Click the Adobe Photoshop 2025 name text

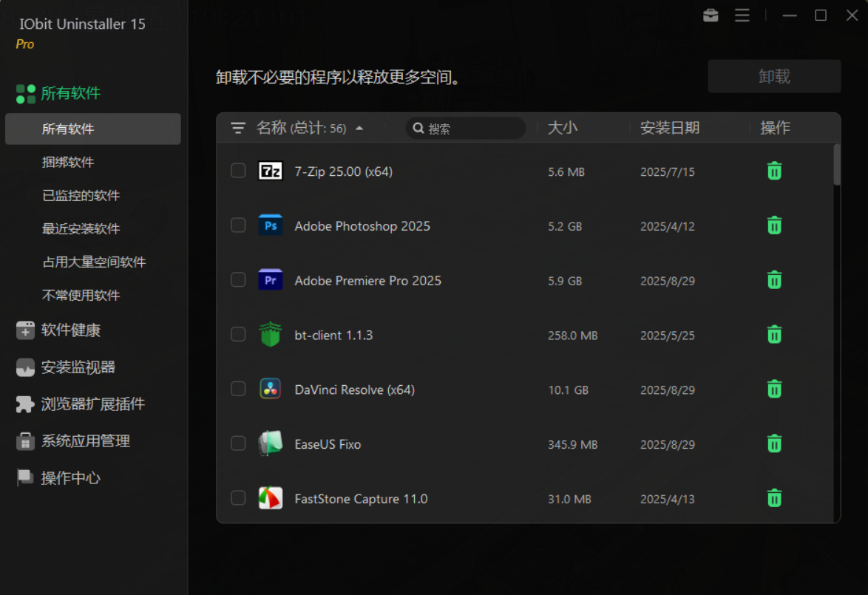(x=362, y=226)
